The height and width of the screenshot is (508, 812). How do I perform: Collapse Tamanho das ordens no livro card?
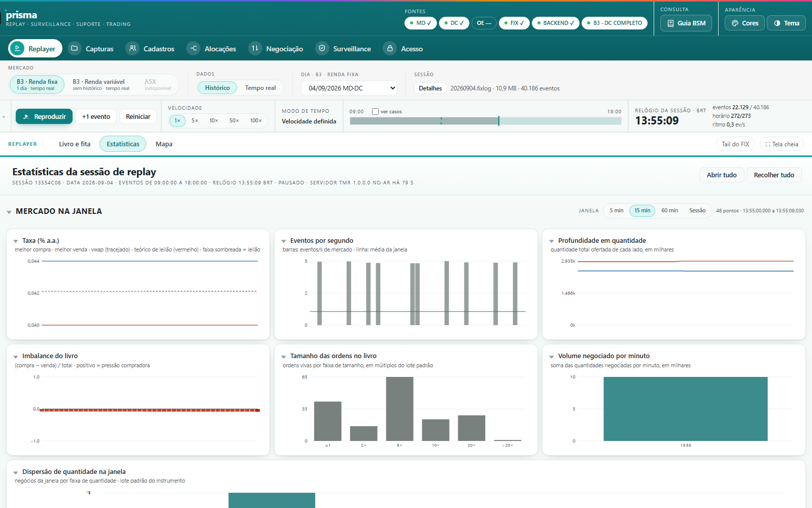284,357
